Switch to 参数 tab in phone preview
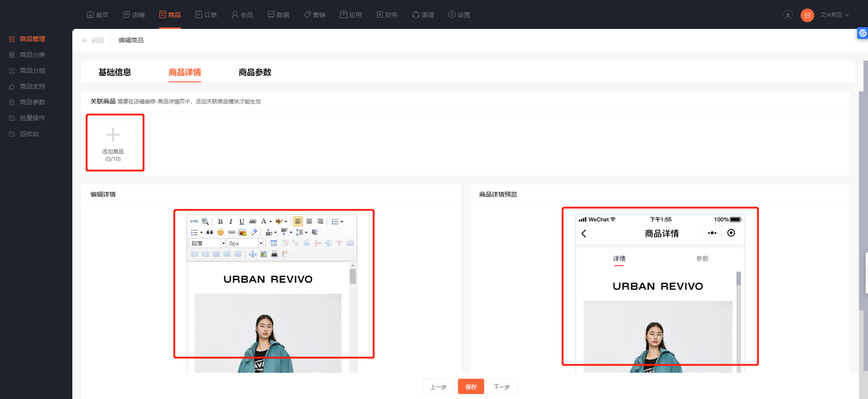Screen dimensions: 868x399 (x=703, y=258)
